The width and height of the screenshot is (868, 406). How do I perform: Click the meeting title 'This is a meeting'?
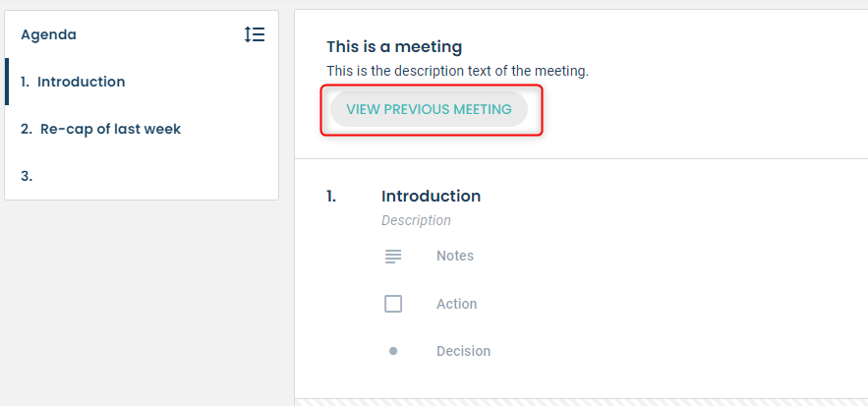pyautogui.click(x=394, y=47)
